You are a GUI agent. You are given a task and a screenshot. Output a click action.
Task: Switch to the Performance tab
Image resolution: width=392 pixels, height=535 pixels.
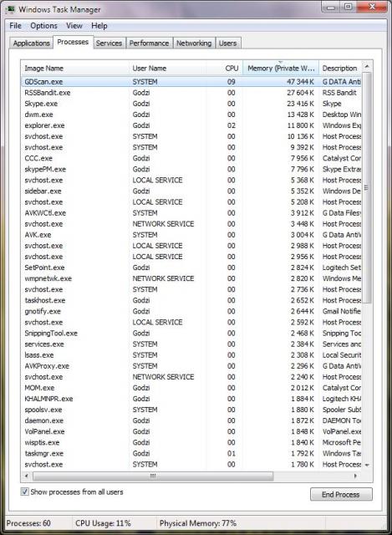point(149,43)
